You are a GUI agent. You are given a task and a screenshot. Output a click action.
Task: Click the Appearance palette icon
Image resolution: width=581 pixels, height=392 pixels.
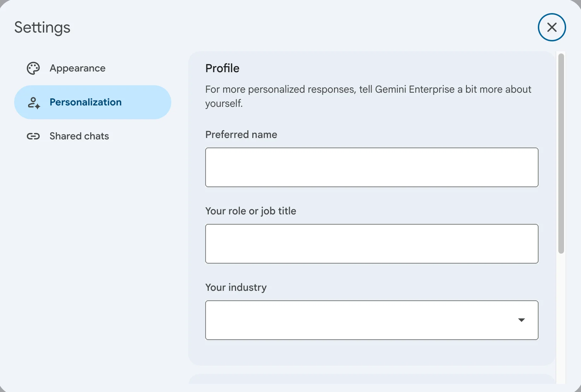point(33,68)
